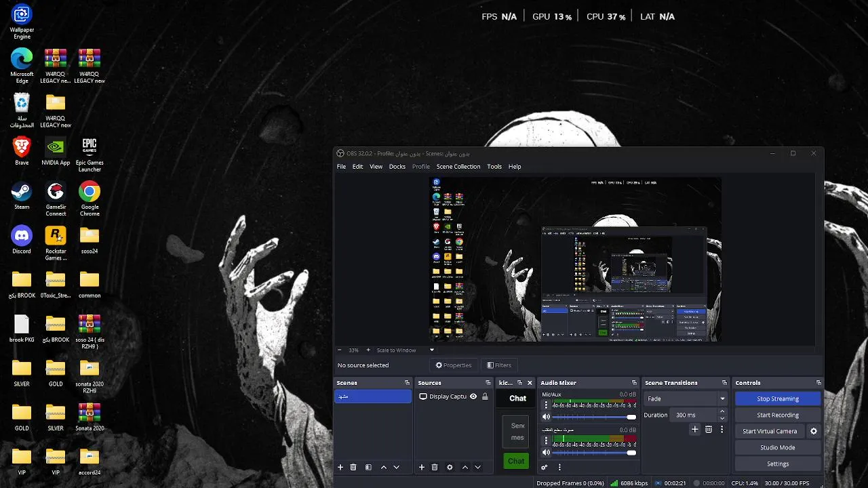Open the Help menu
This screenshot has width=868, height=488.
point(515,167)
